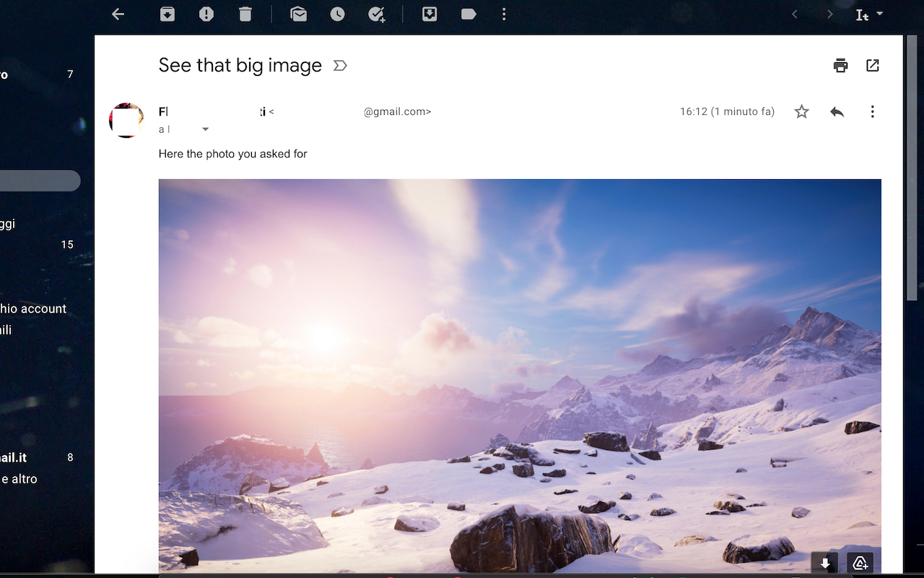Image resolution: width=924 pixels, height=578 pixels.
Task: Print the whole conversation
Action: 840,66
